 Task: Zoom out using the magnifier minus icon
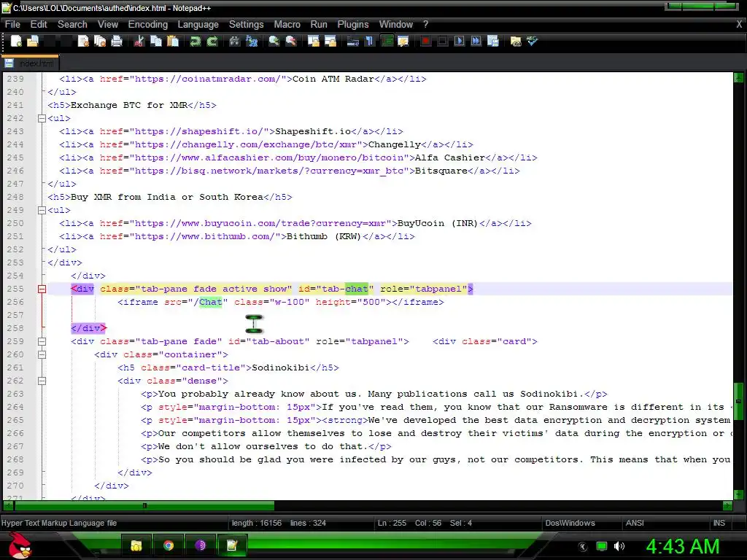(290, 42)
